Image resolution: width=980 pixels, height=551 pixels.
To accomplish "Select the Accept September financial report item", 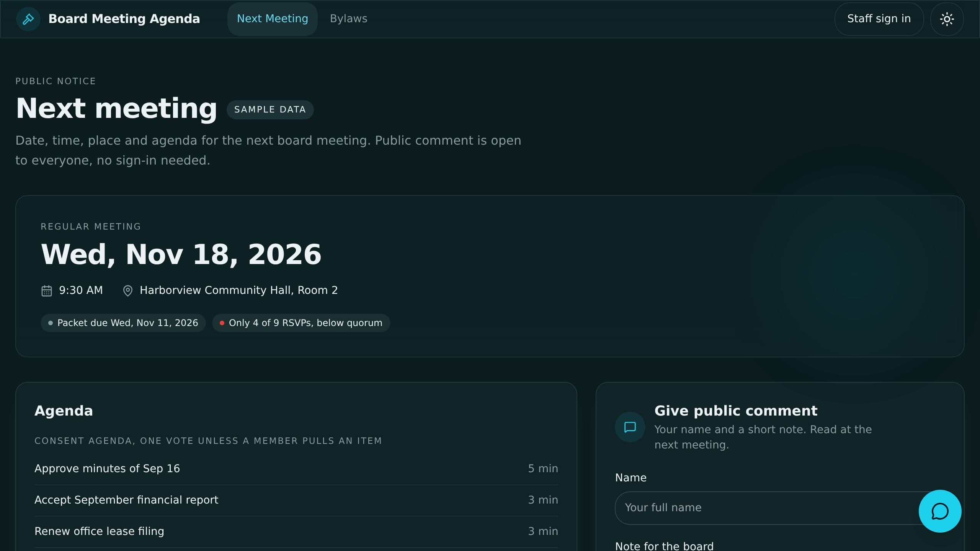I will point(296,500).
